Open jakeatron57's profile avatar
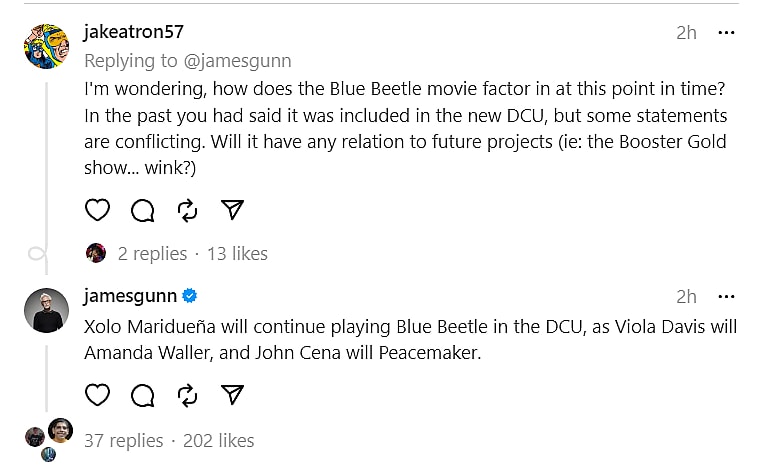757x474 pixels. [46, 47]
